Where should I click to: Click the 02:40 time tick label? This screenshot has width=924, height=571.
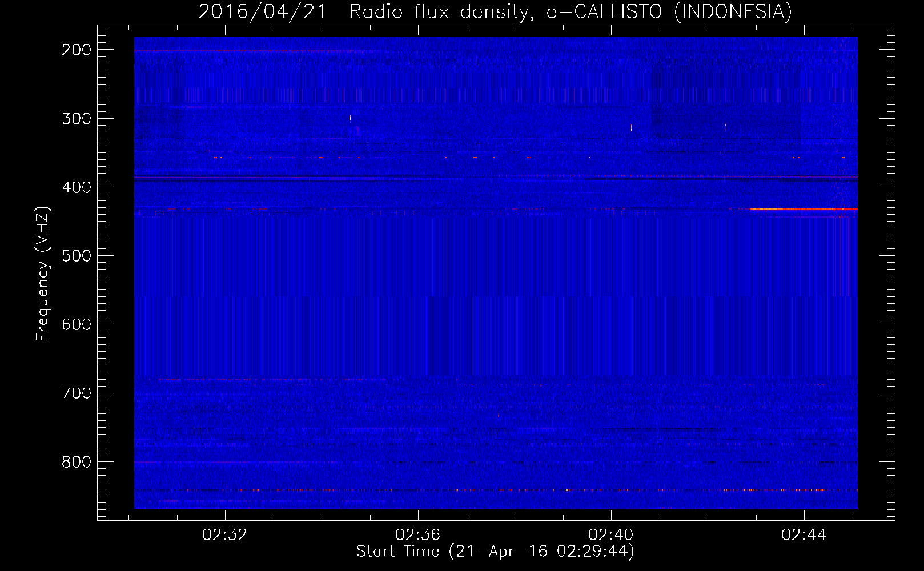click(x=611, y=534)
